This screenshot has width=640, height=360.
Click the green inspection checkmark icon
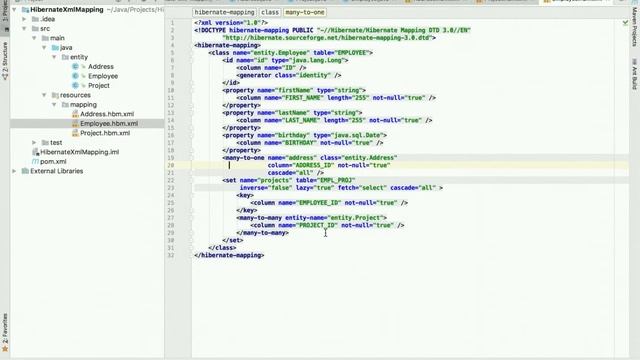coord(625,23)
